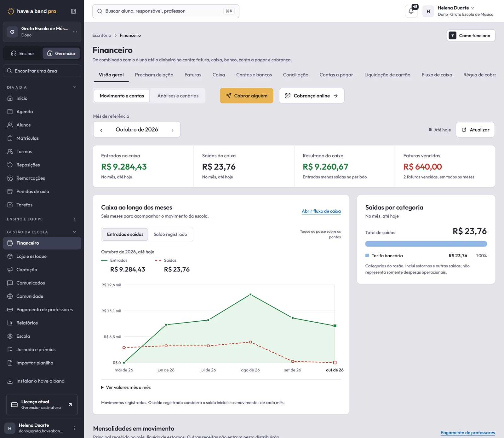
Task: Click Cobrança online button
Action: pos(311,96)
